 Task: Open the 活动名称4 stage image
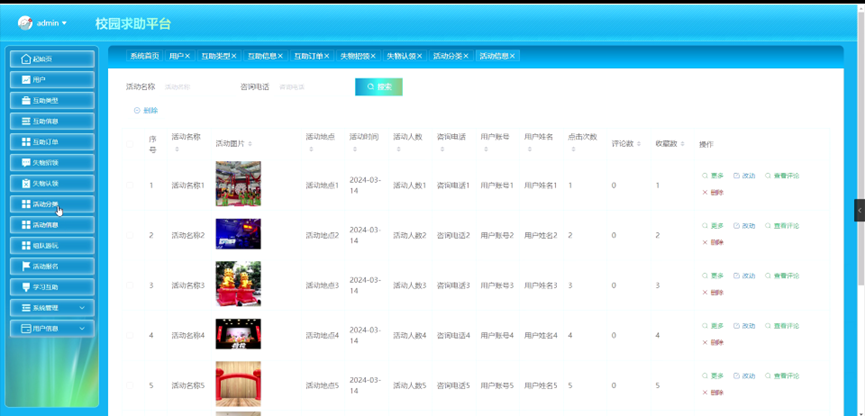coord(238,334)
